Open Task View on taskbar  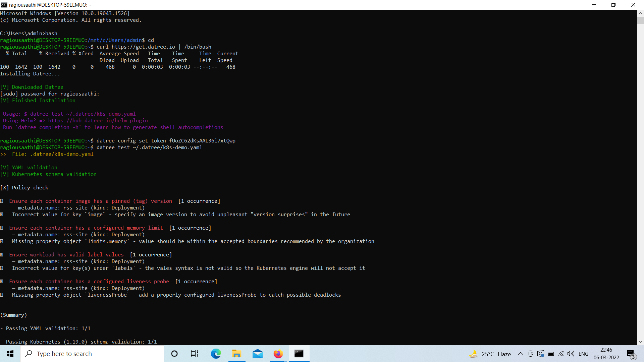[195, 354]
